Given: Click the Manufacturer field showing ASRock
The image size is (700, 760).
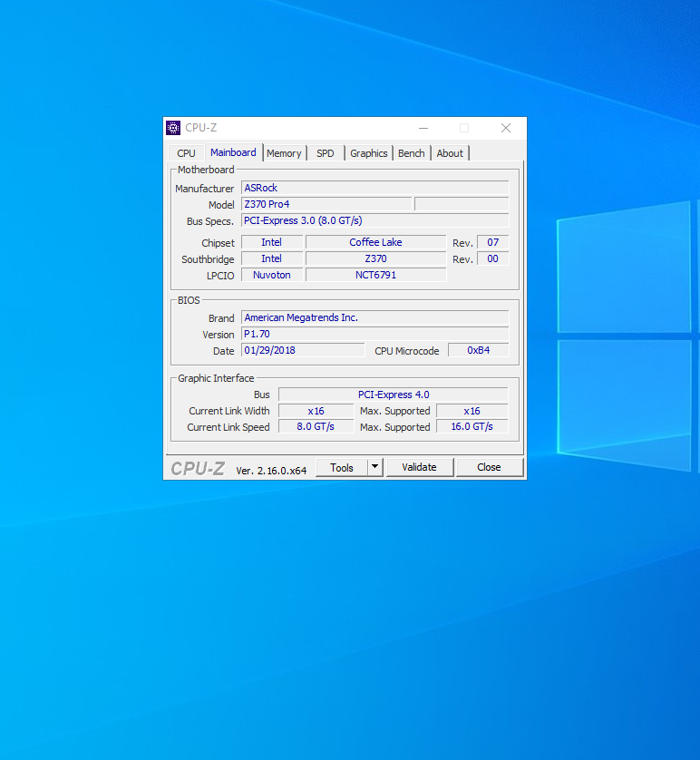Looking at the screenshot, I should pos(375,188).
